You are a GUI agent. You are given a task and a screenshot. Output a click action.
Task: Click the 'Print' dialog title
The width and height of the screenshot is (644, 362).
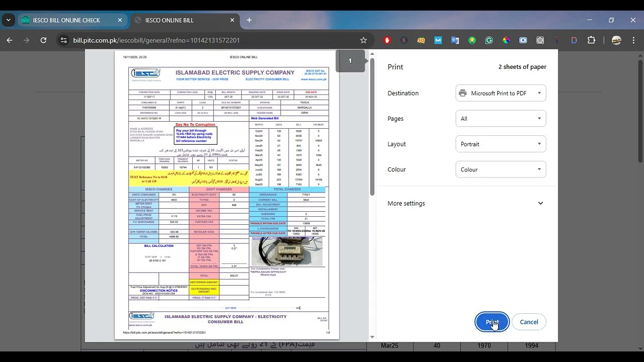pyautogui.click(x=395, y=67)
